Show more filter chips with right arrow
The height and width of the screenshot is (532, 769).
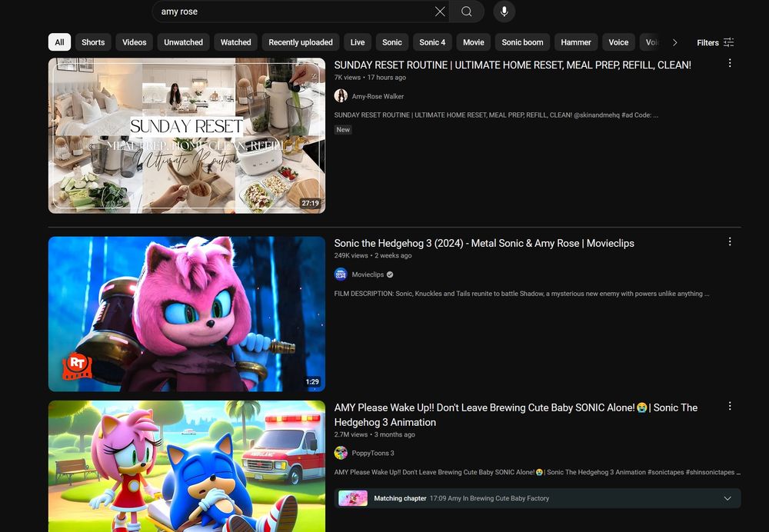(675, 42)
